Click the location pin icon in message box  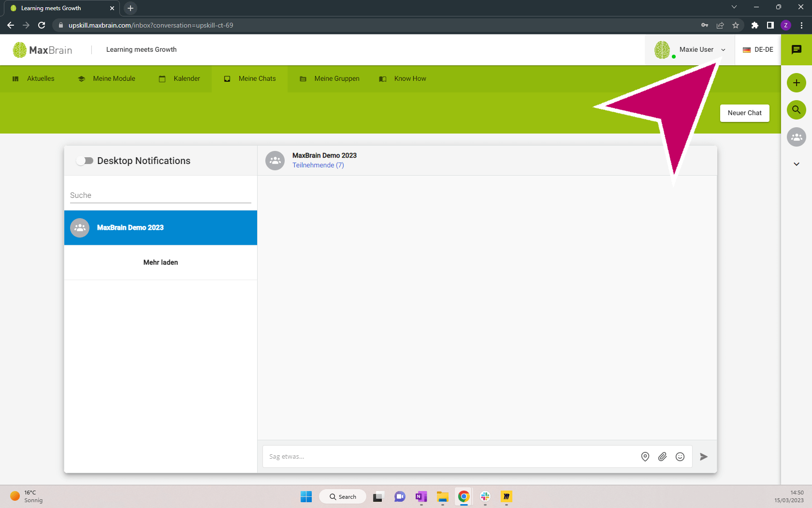coord(645,457)
